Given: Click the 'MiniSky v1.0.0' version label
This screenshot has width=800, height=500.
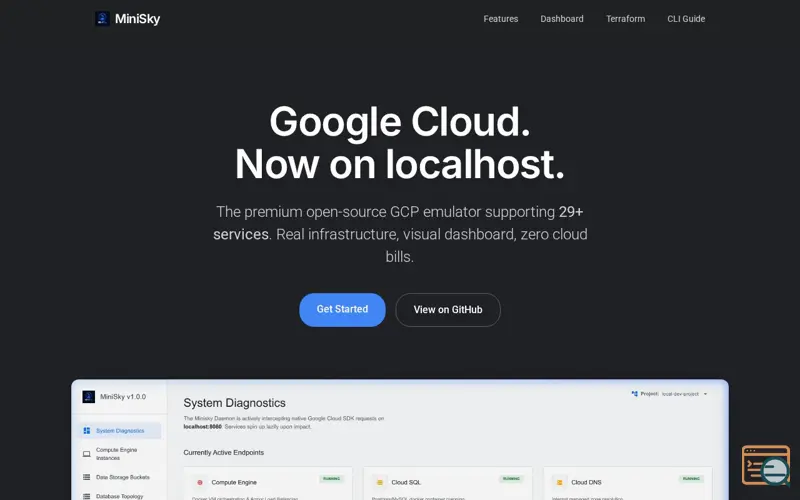Looking at the screenshot, I should click(x=123, y=396).
